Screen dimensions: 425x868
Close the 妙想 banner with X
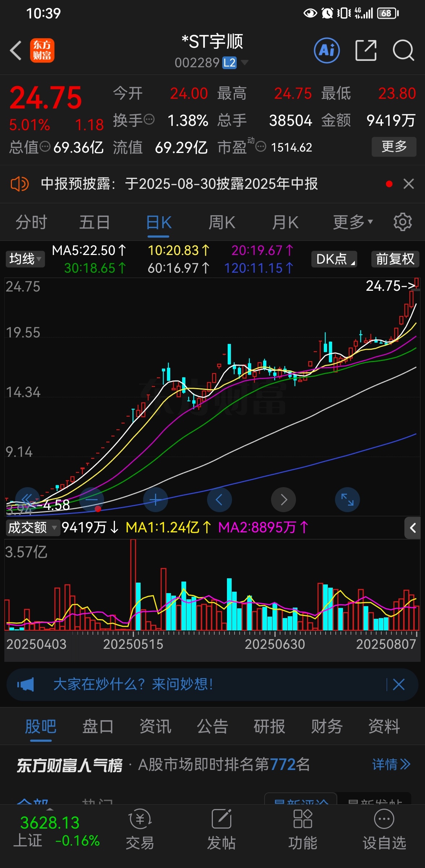[x=399, y=684]
